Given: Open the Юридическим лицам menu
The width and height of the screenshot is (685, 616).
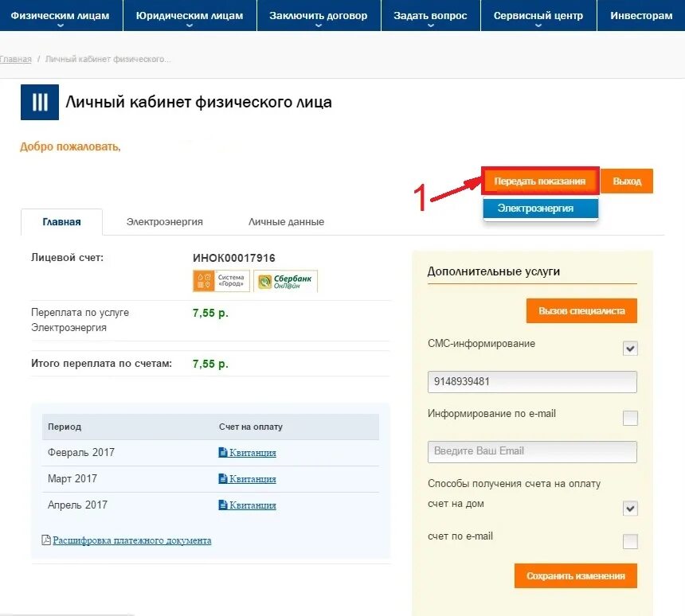Looking at the screenshot, I should (190, 16).
